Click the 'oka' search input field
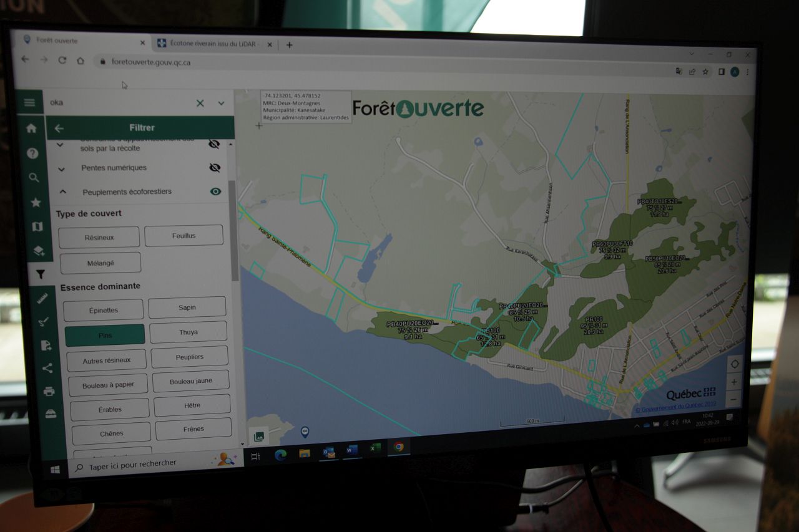The width and height of the screenshot is (799, 532). click(x=119, y=102)
